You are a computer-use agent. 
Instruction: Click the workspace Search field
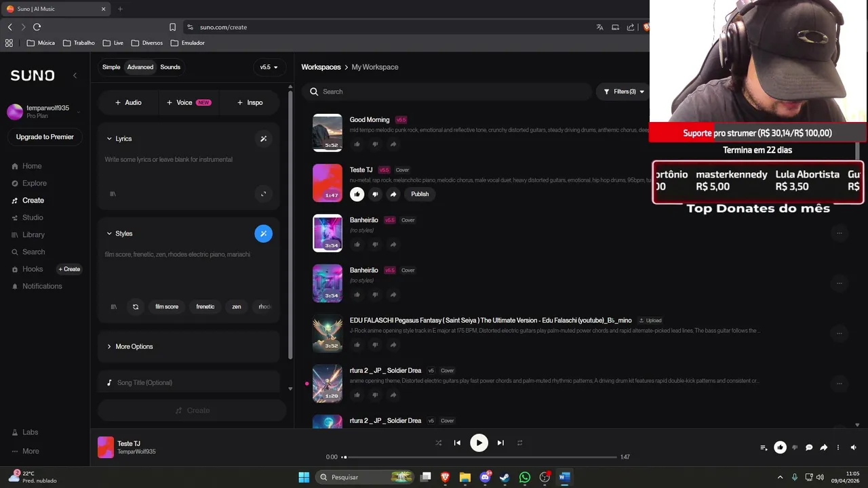448,91
